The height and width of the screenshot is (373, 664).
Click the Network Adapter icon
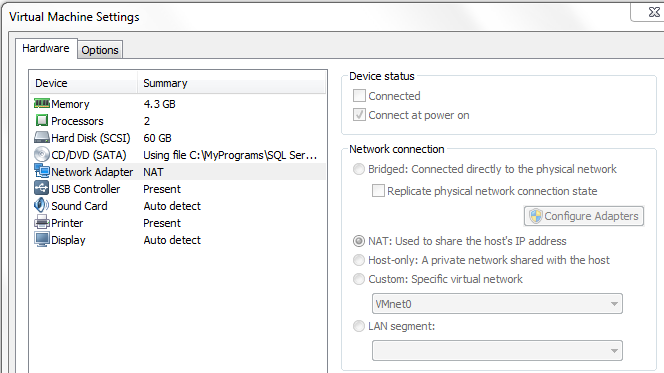[42, 171]
